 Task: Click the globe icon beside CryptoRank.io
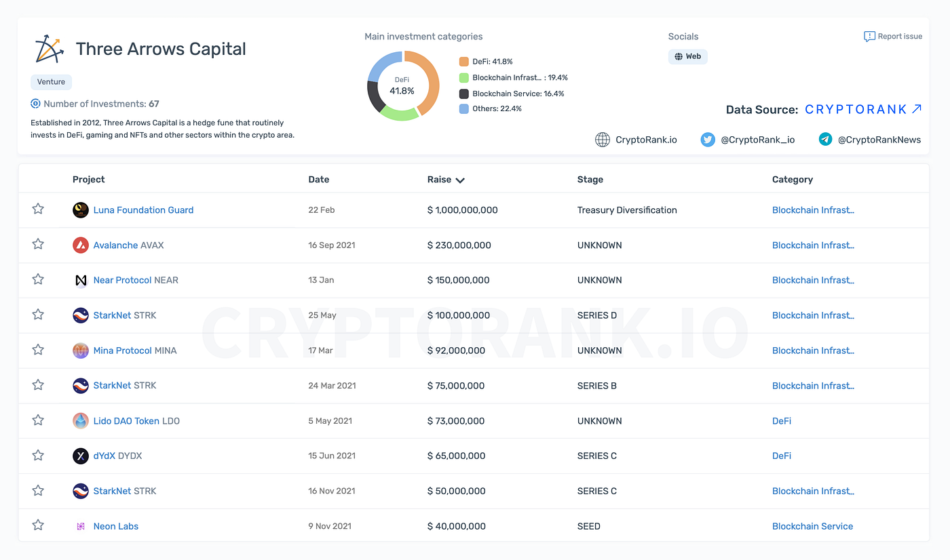coord(602,140)
